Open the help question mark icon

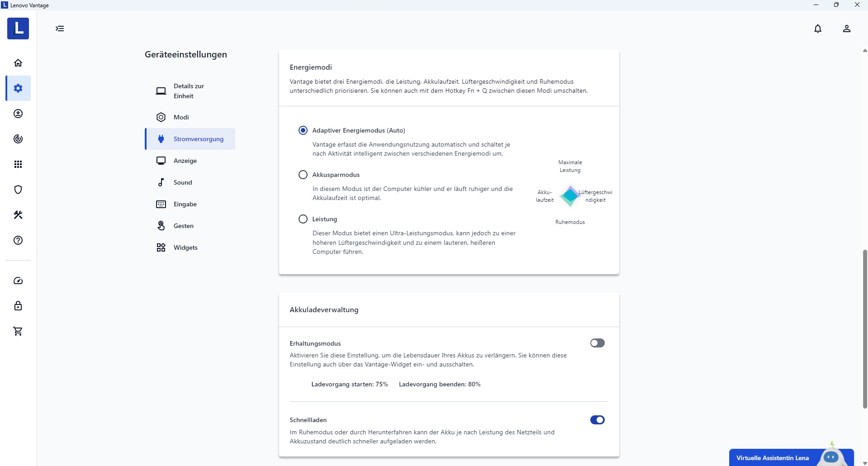(18, 240)
